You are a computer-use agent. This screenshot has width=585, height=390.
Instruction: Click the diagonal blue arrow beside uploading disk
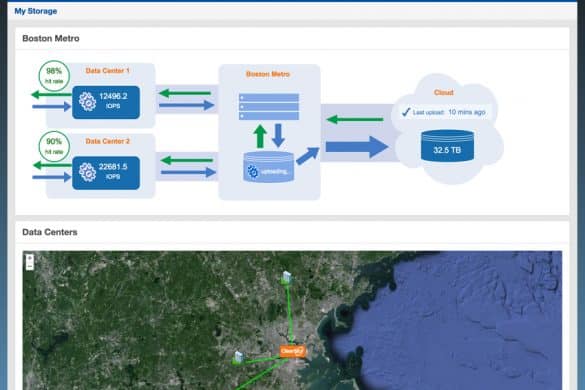click(x=308, y=156)
